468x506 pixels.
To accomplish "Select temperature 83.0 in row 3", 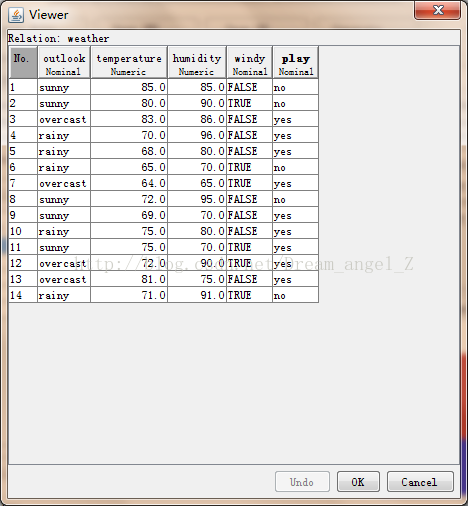I will (129, 119).
